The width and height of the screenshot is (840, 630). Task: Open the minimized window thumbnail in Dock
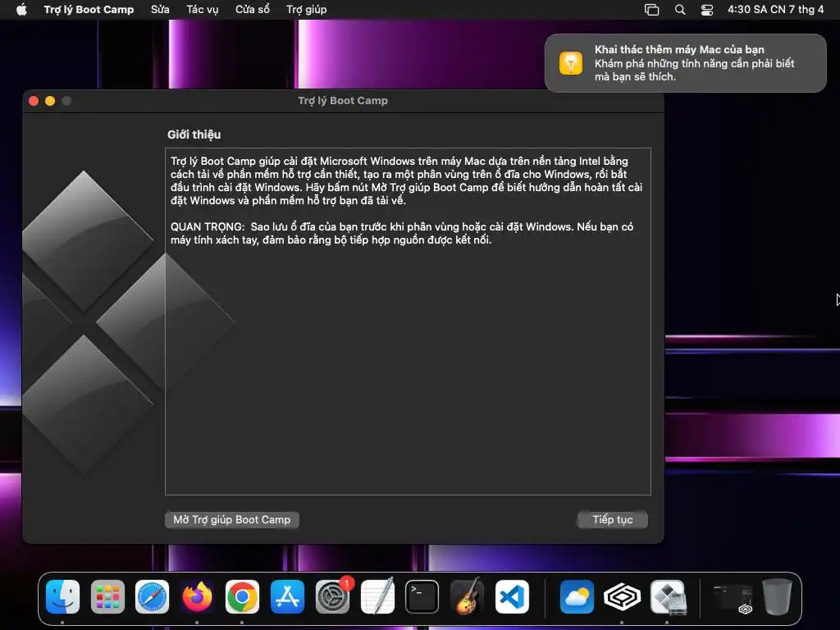(732, 598)
